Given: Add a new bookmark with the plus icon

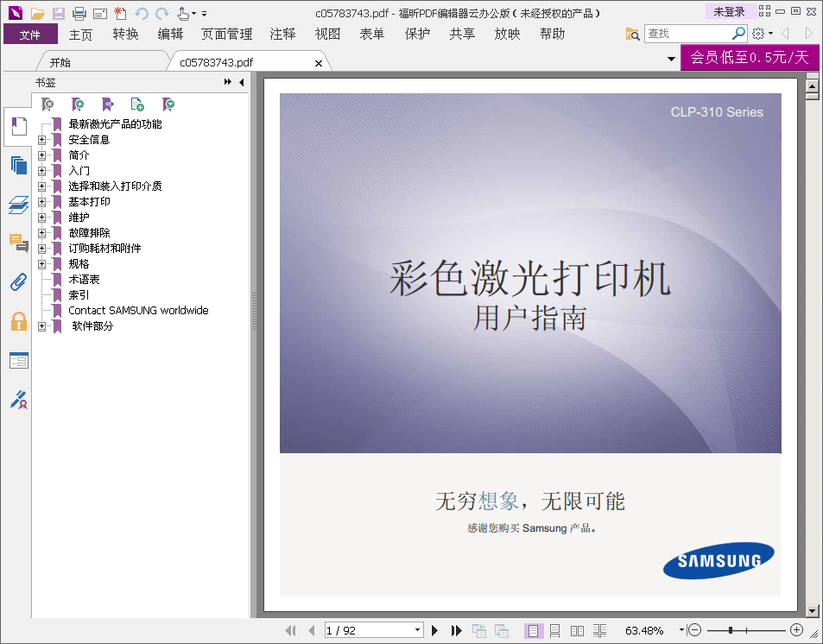Looking at the screenshot, I should [x=78, y=104].
